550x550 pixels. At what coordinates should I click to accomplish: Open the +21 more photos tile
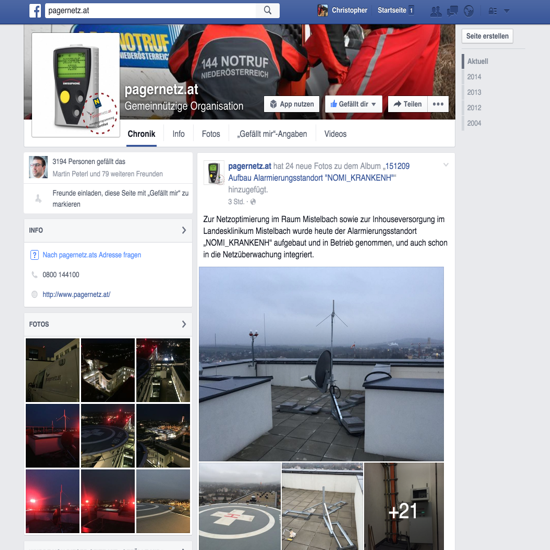pyautogui.click(x=404, y=507)
